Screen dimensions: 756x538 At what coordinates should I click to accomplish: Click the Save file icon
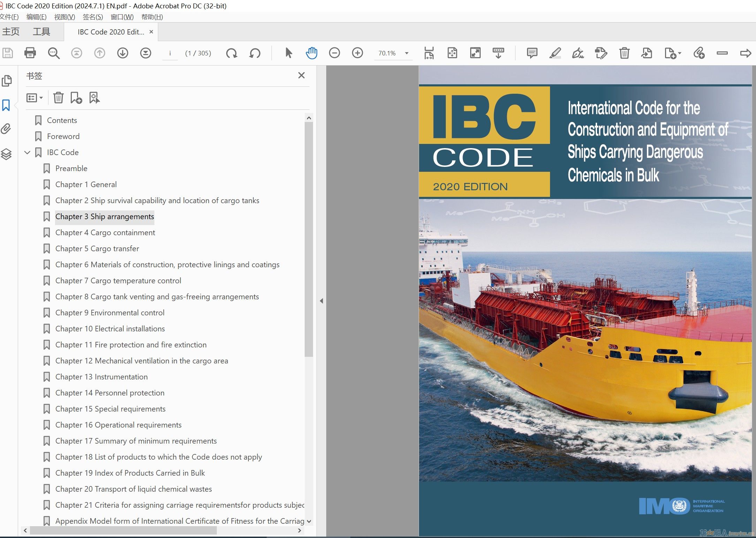pyautogui.click(x=7, y=53)
